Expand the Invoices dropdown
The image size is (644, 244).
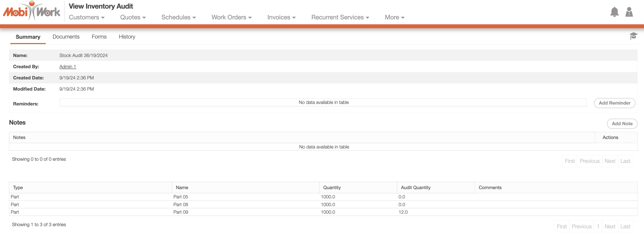coord(281,17)
